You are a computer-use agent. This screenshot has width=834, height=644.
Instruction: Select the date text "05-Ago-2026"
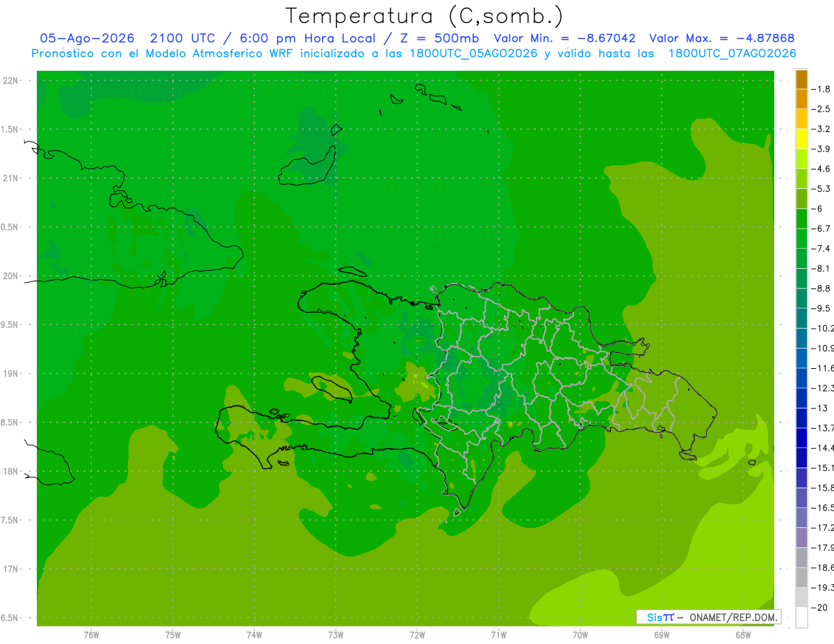tap(87, 38)
